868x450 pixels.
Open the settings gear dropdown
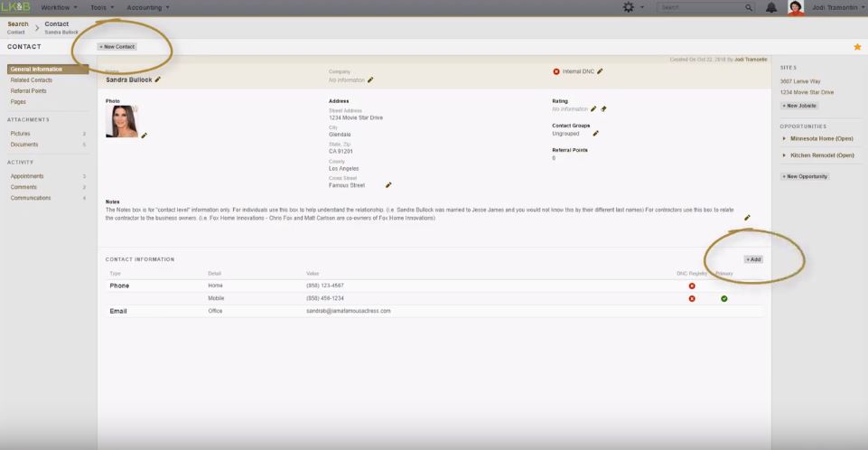[630, 7]
